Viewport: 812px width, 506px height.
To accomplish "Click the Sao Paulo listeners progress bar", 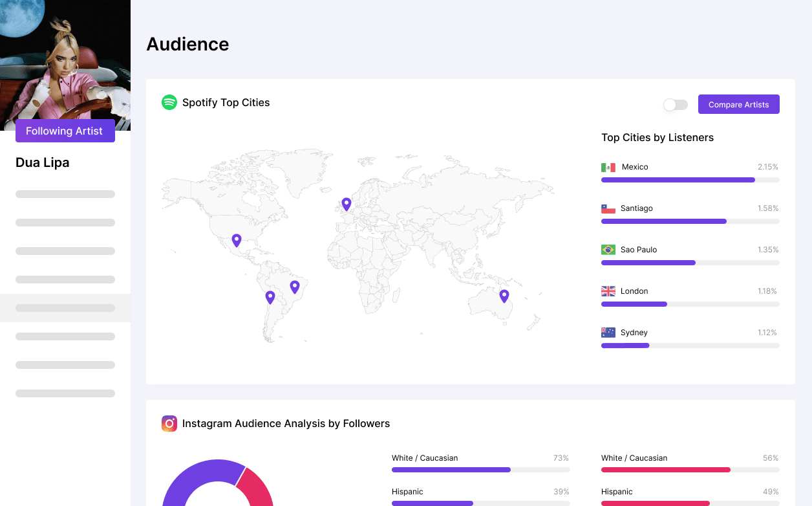I will tap(690, 263).
